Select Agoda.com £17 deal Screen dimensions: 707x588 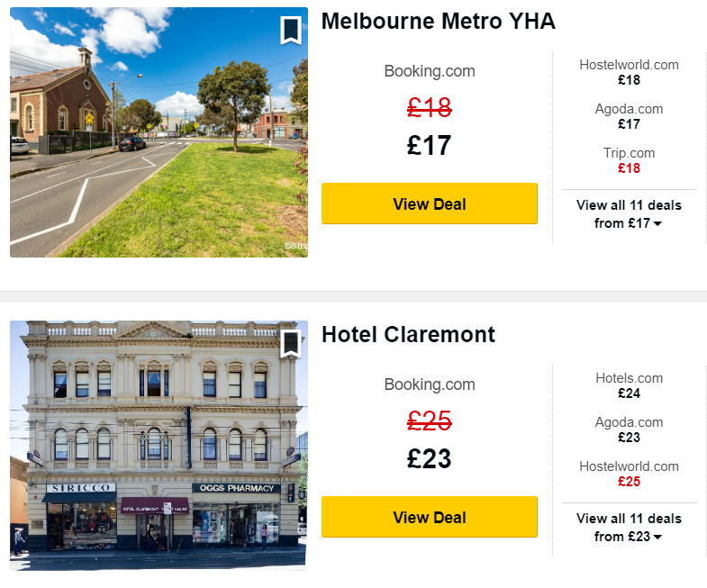(629, 116)
